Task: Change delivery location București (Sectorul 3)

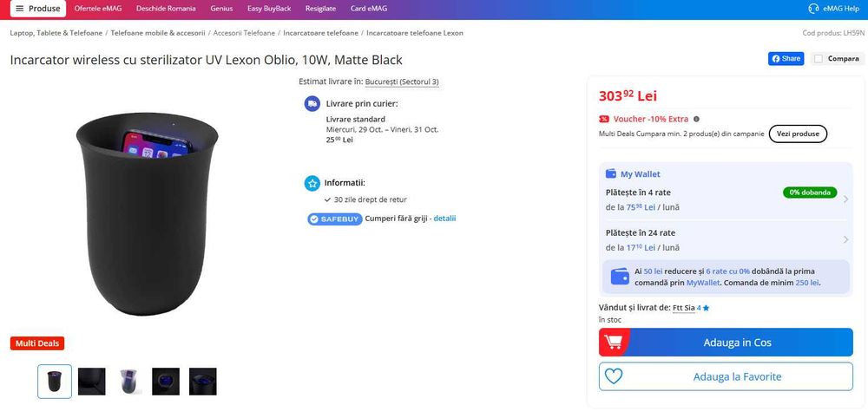Action: click(x=402, y=82)
